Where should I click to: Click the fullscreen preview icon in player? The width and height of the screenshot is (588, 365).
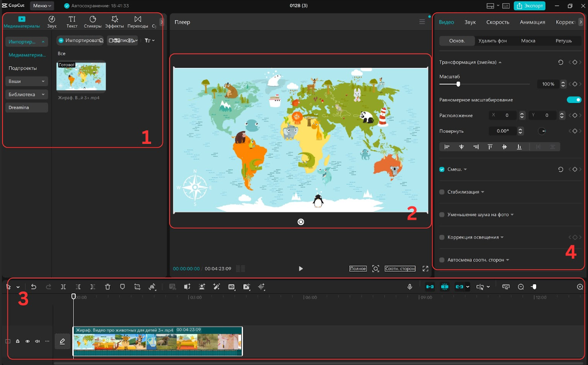(x=425, y=269)
